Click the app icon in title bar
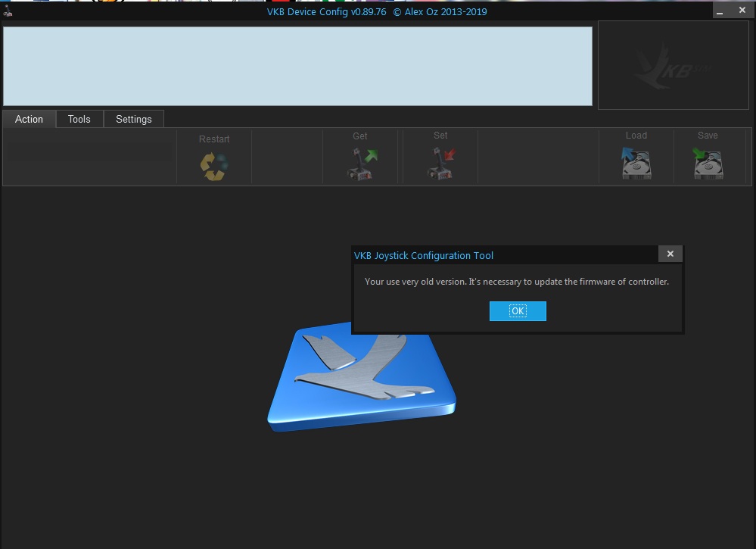 coord(8,11)
